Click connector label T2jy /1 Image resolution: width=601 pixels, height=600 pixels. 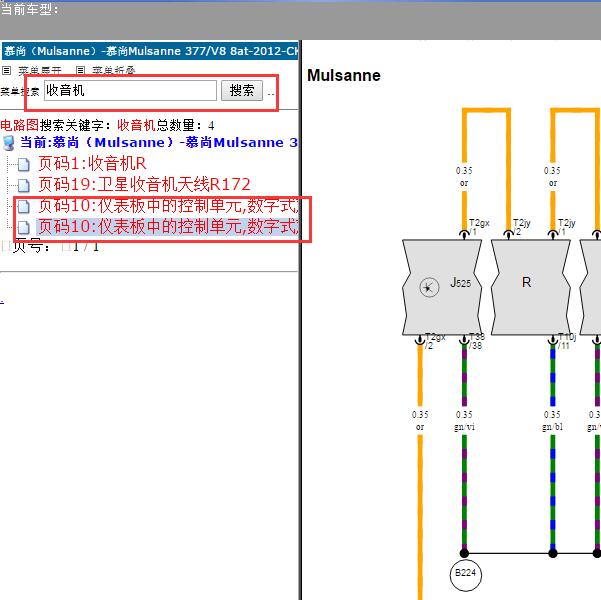point(567,227)
